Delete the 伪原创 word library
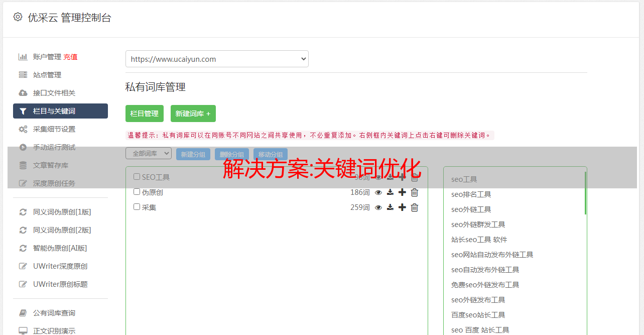Screen dimensions: 644x335 point(415,192)
